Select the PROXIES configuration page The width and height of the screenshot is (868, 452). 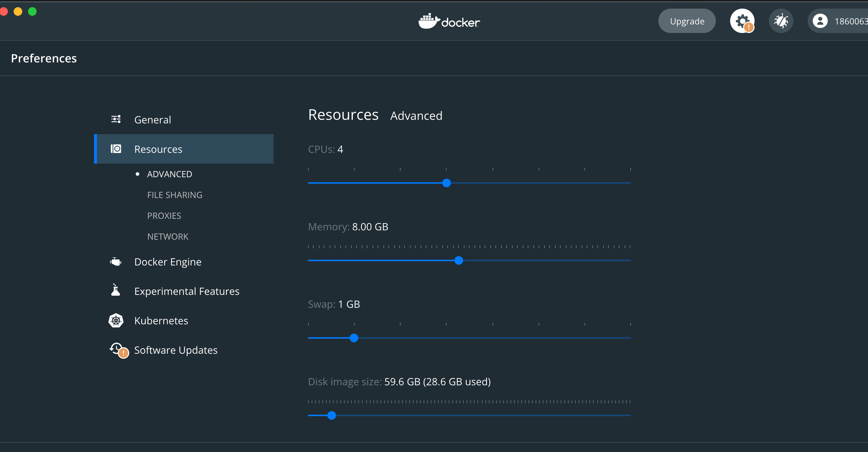164,215
